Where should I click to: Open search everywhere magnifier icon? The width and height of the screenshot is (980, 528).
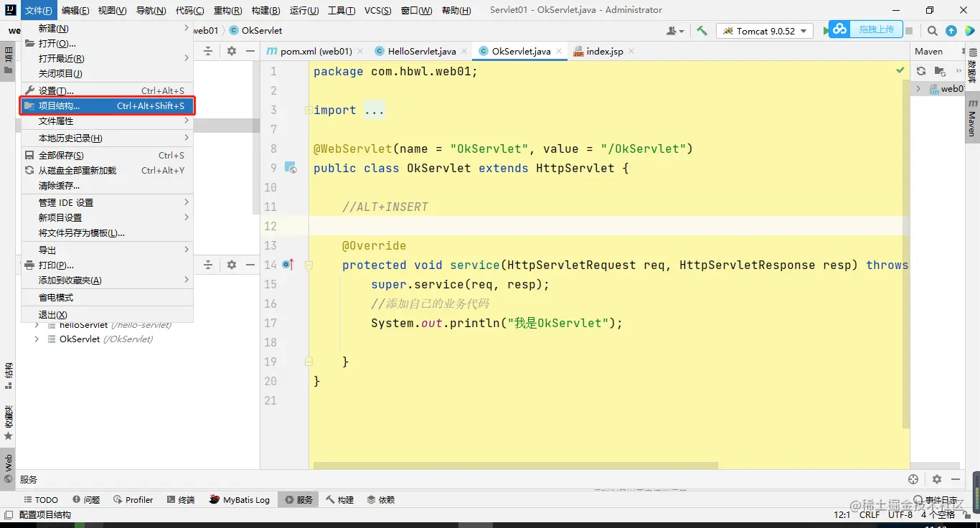[x=932, y=31]
